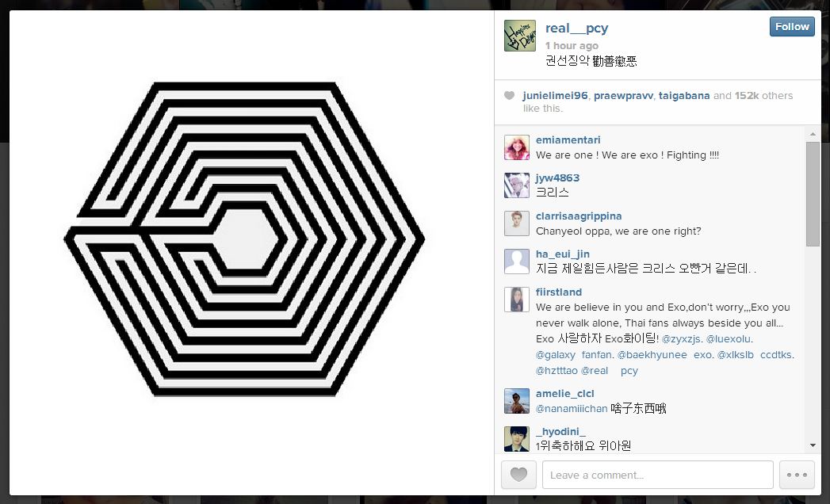
Task: Click ha_eui_jin's default avatar icon
Action: click(x=517, y=262)
